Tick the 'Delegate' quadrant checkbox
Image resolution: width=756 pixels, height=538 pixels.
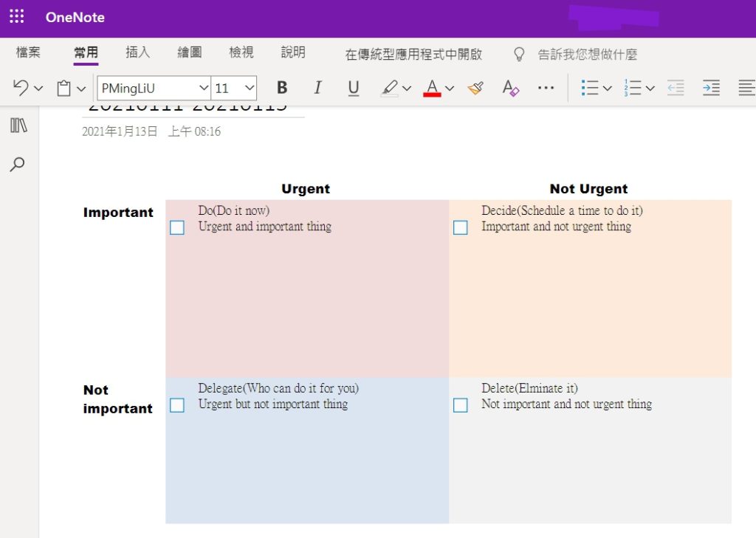(176, 404)
